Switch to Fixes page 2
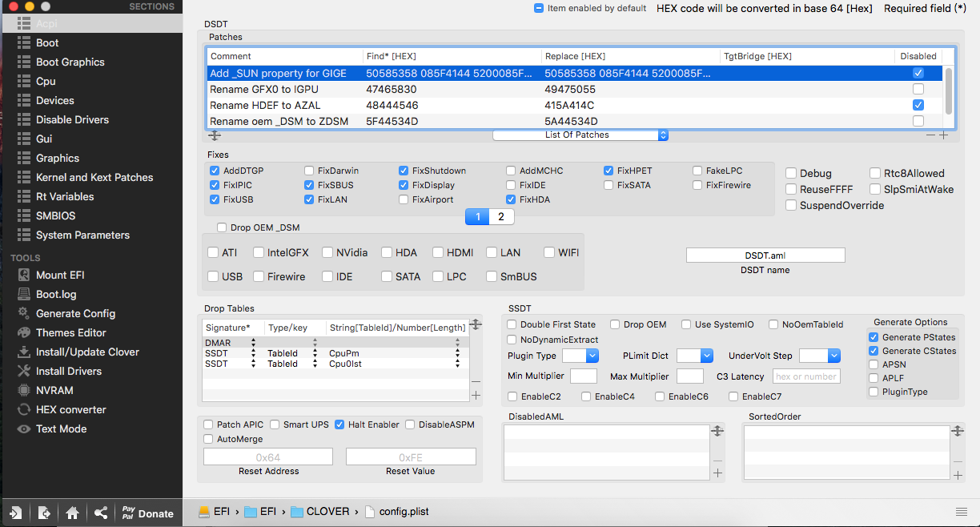The width and height of the screenshot is (980, 527). point(501,216)
